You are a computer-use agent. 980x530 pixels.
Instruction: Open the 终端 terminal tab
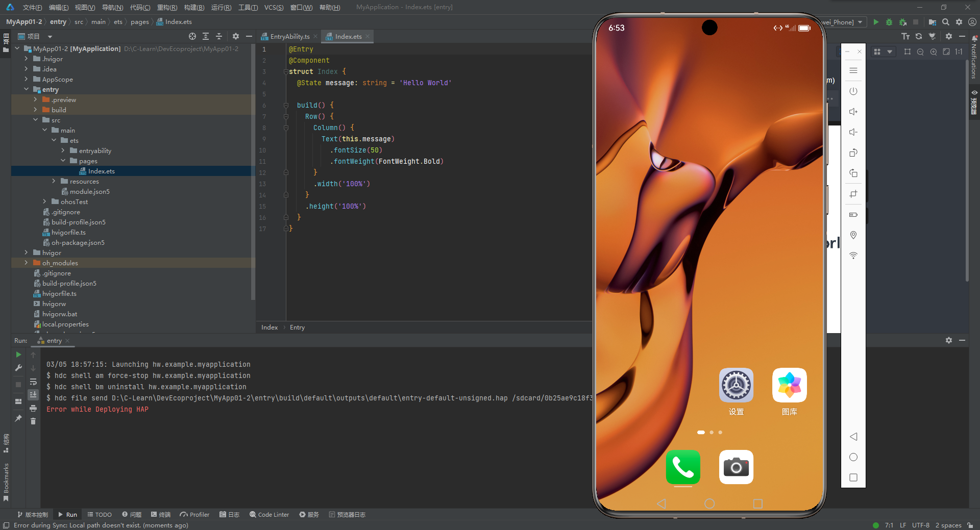pyautogui.click(x=160, y=515)
